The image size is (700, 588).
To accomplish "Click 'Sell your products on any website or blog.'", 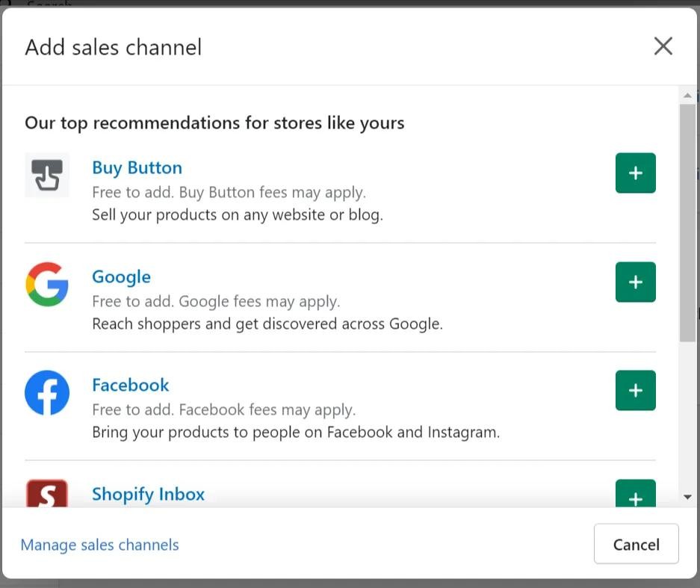I will tap(238, 214).
